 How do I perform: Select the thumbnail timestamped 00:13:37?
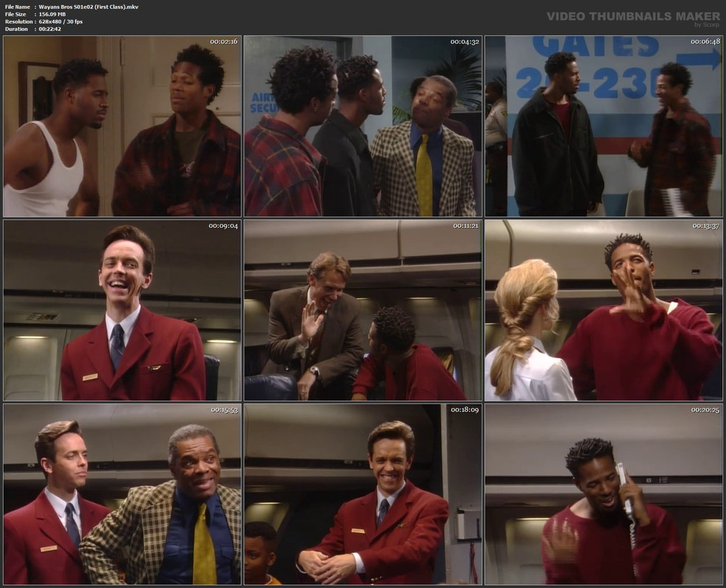point(604,310)
